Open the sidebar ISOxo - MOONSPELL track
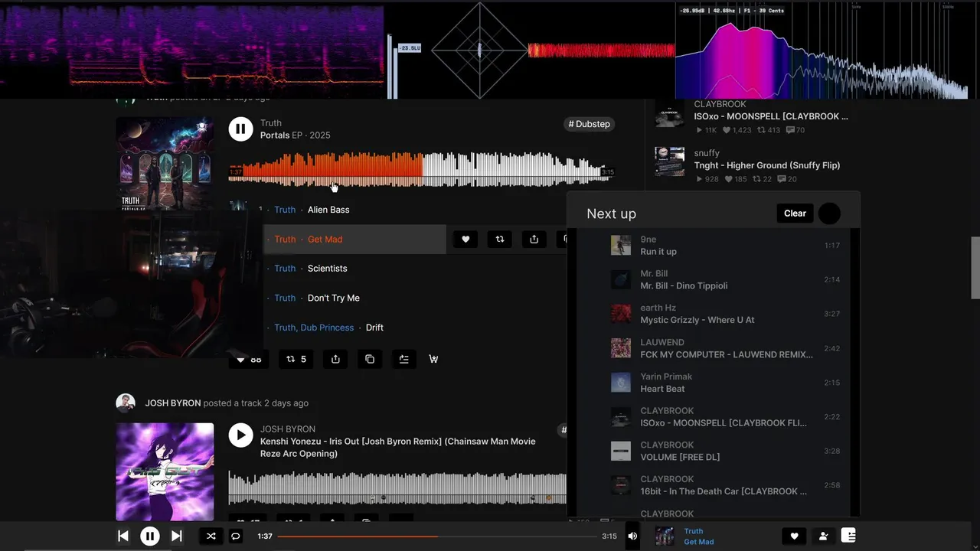980x551 pixels. click(x=771, y=116)
